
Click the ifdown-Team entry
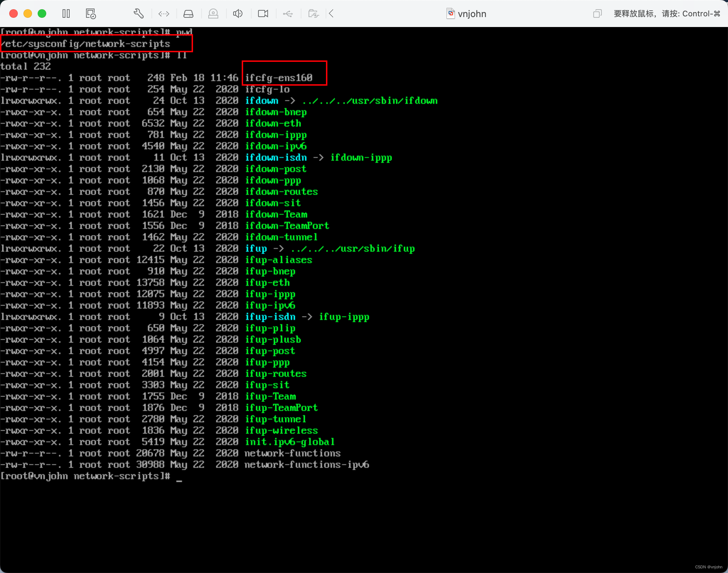coord(276,214)
